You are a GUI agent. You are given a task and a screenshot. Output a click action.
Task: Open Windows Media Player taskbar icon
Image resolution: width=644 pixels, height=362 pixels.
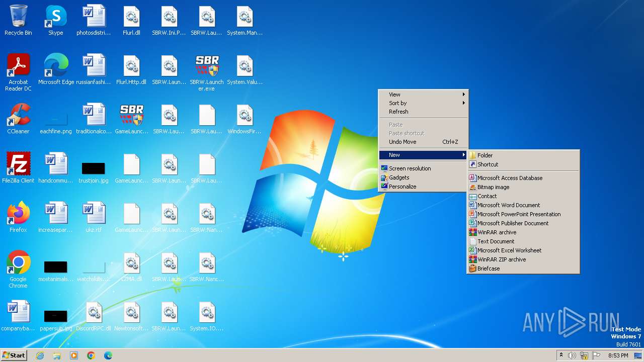74,355
